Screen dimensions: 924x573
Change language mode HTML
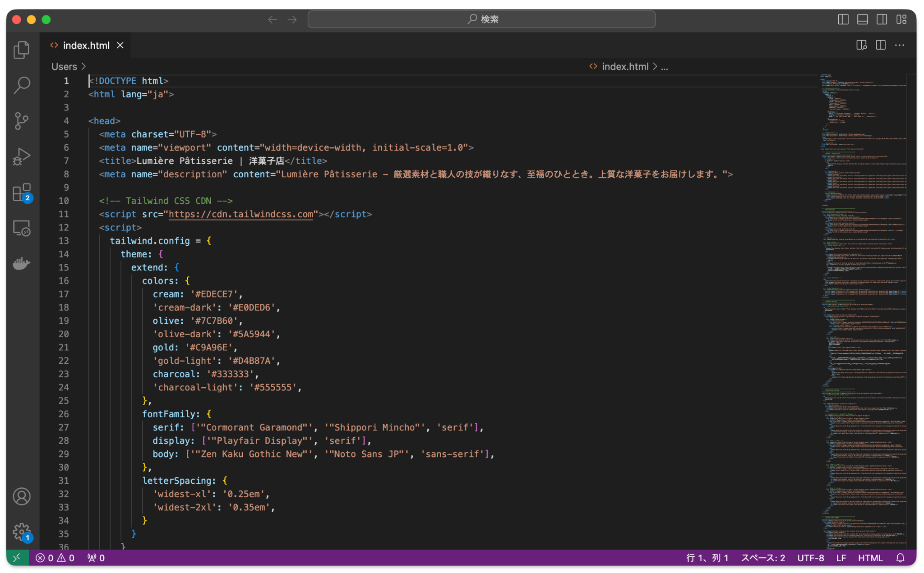click(870, 558)
